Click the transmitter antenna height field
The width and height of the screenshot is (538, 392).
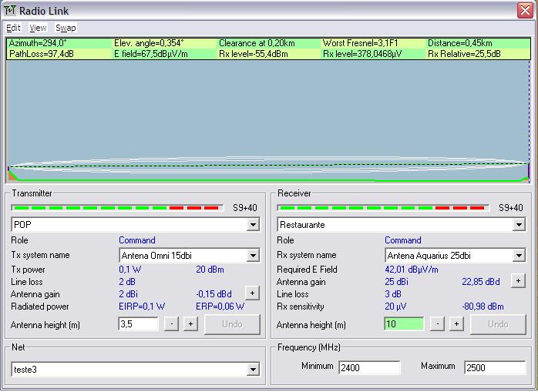point(138,324)
